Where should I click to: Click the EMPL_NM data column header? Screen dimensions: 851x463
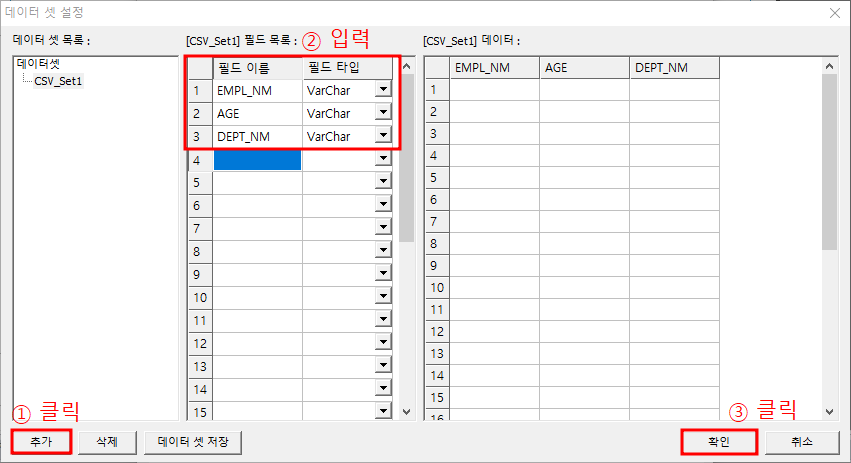494,68
